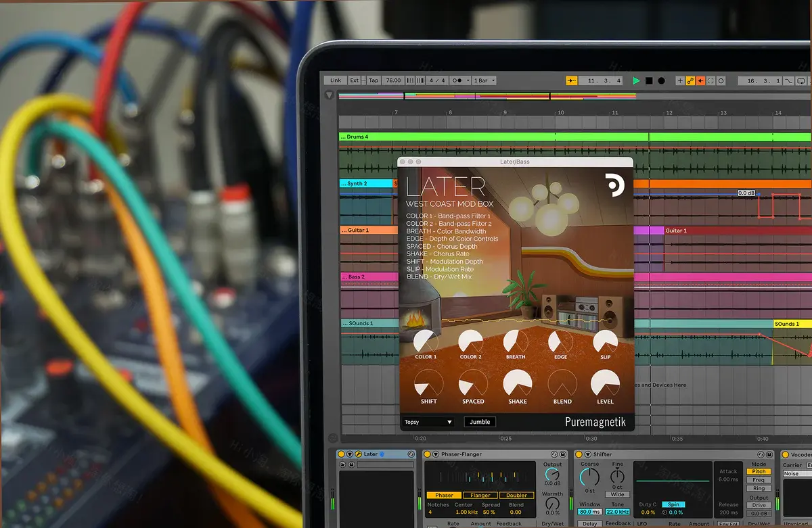
Task: Click the Automation Arm icon
Action: tap(691, 80)
